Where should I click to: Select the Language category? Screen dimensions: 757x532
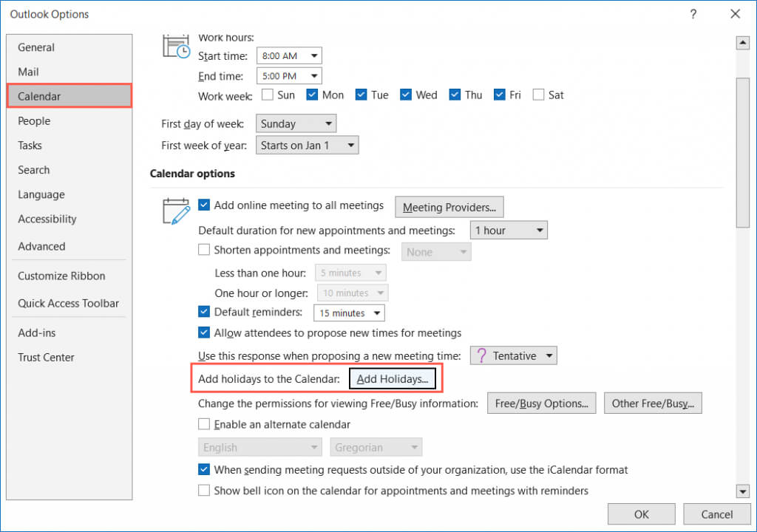69,194
